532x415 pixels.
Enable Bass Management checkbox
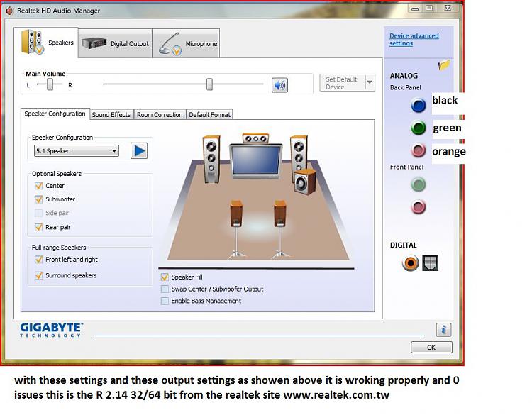[165, 301]
